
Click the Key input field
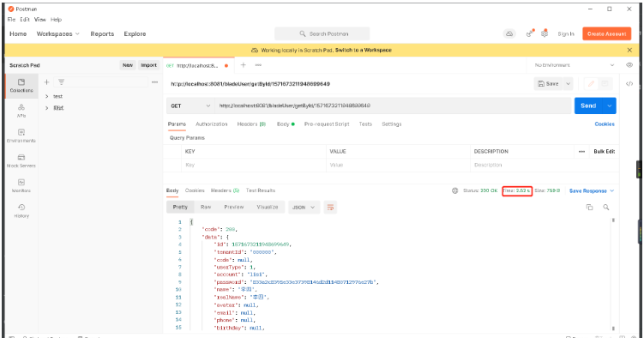pos(254,165)
